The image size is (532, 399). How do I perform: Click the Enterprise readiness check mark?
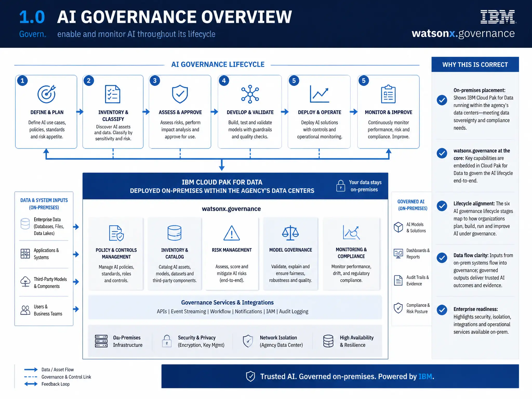(442, 310)
